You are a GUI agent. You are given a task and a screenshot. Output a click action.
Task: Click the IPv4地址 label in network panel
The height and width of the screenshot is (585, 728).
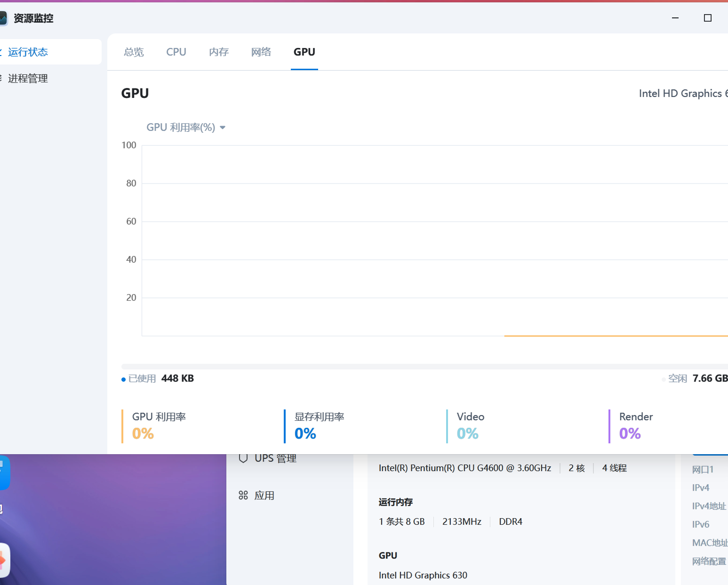pyautogui.click(x=710, y=506)
